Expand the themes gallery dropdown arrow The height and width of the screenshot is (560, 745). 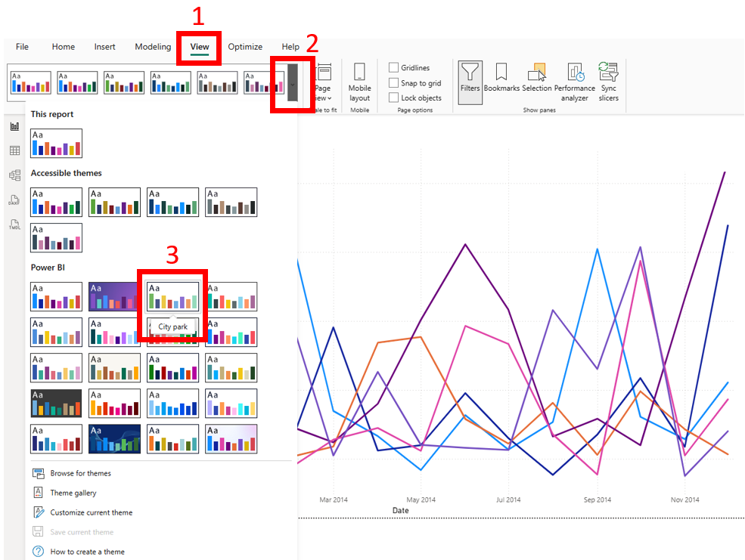tap(292, 84)
